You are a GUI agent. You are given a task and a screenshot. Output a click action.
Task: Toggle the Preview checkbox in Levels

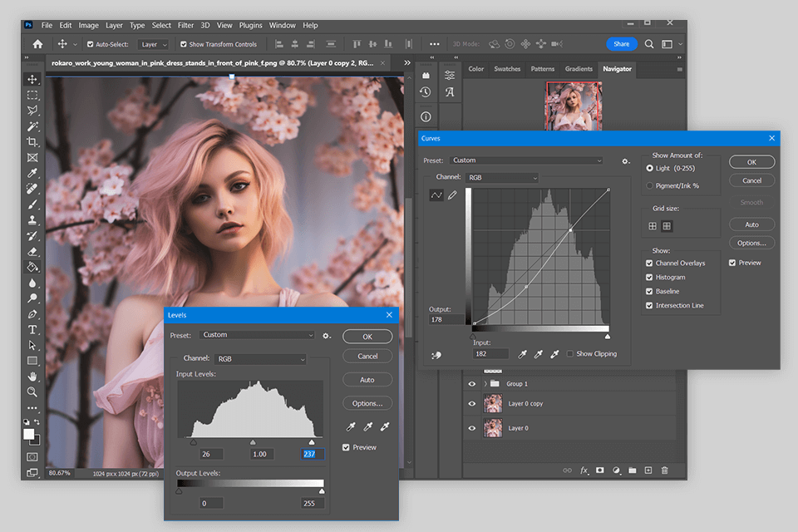[346, 447]
